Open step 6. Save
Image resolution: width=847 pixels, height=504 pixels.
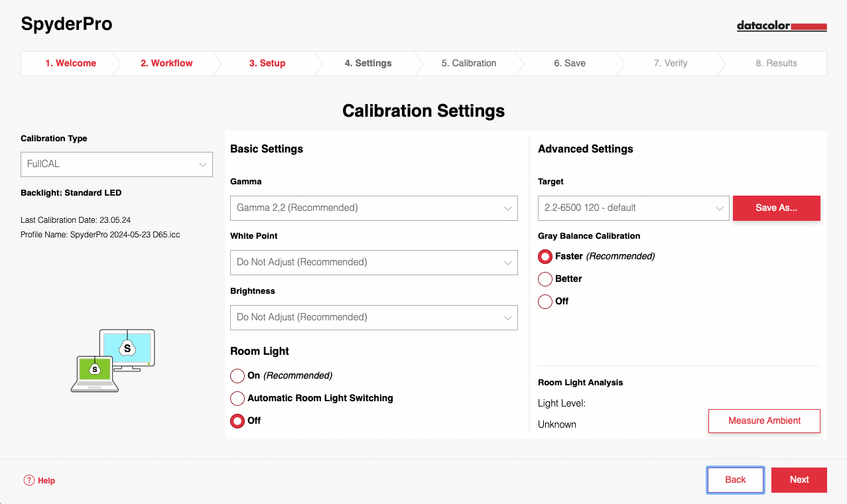[570, 64]
